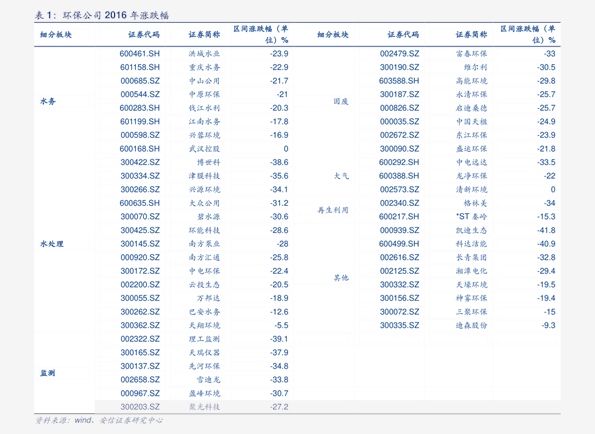The width and height of the screenshot is (595, 434).
Task: Click the -39.1 value for 002322.SZ
Action: click(x=279, y=339)
